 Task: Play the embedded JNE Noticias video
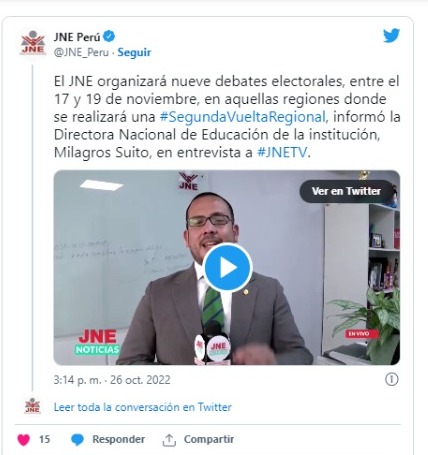coord(228,267)
